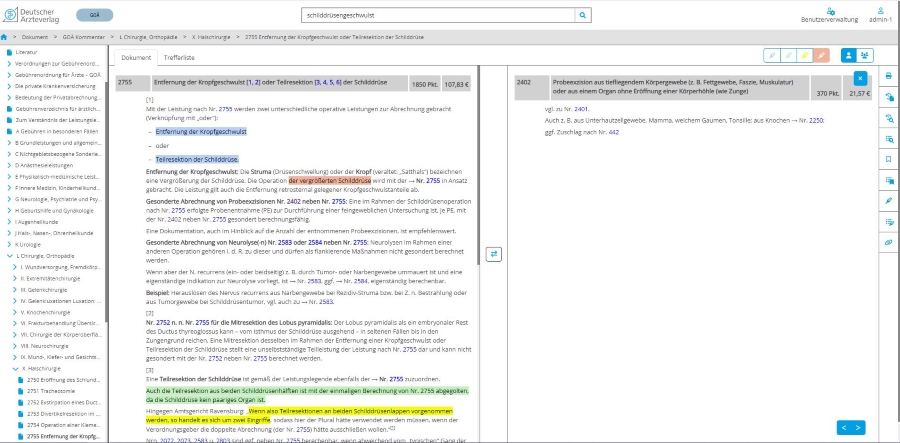
Task: Click the home icon in breadcrumb
Action: (5, 37)
